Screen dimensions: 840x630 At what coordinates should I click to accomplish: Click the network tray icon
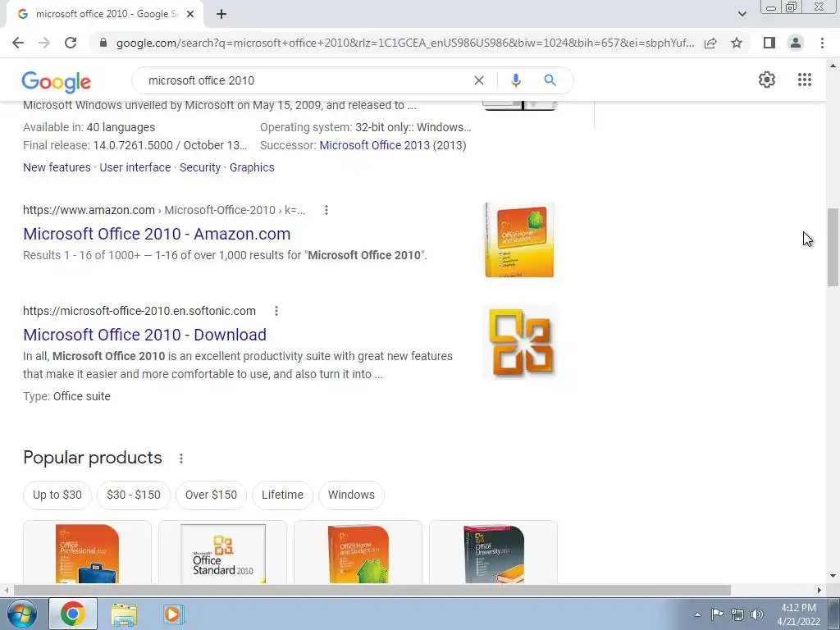click(737, 614)
